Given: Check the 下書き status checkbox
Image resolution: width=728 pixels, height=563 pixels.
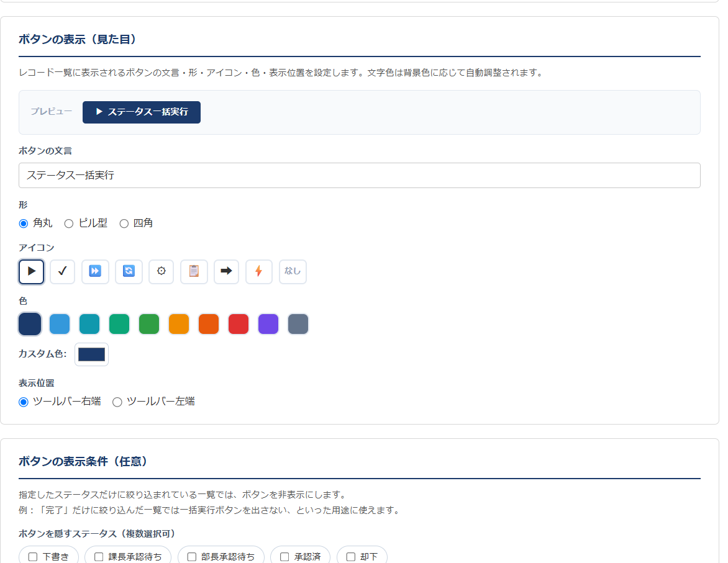Looking at the screenshot, I should (x=32, y=557).
